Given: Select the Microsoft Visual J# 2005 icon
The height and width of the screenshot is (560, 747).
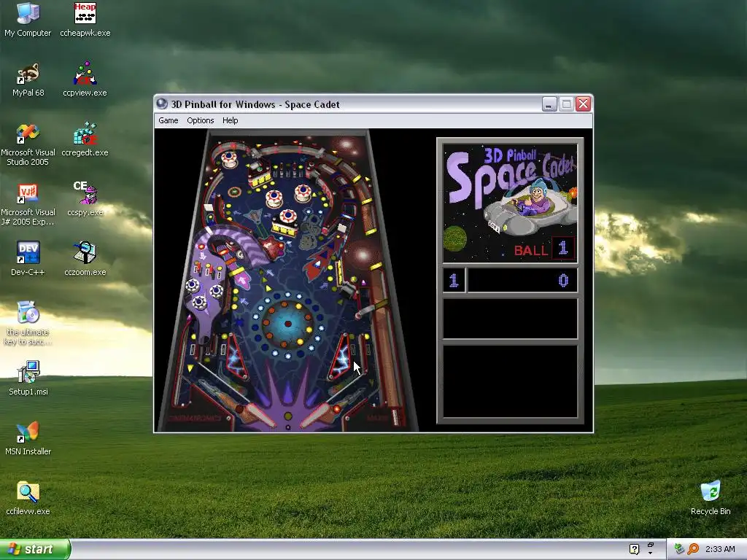Looking at the screenshot, I should click(28, 204).
